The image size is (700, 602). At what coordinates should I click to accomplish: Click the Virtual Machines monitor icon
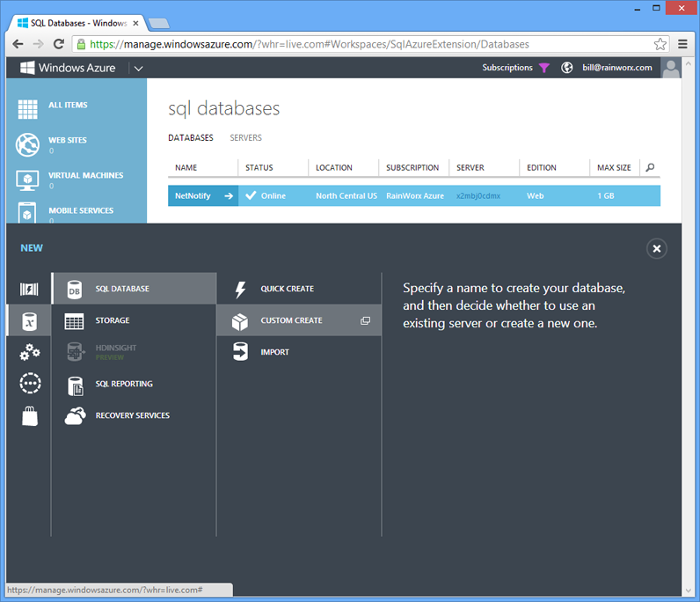pos(27,180)
